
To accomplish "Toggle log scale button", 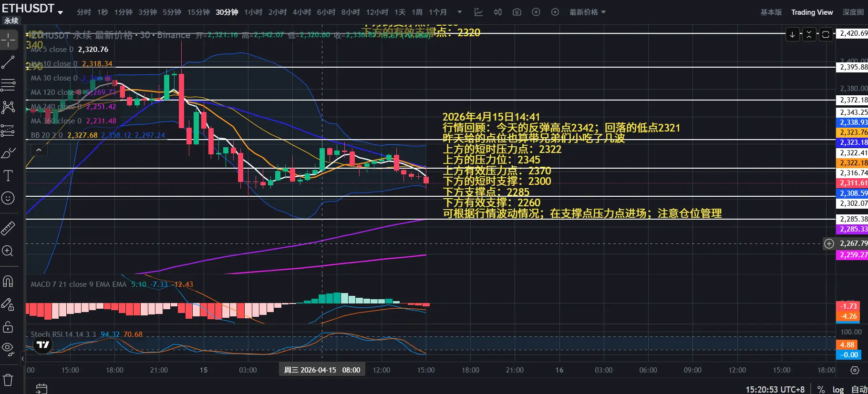I will tap(838, 389).
